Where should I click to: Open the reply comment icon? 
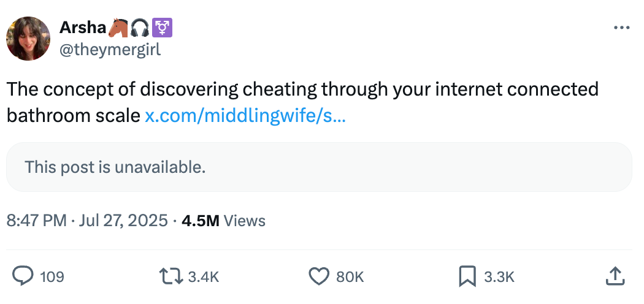click(23, 276)
